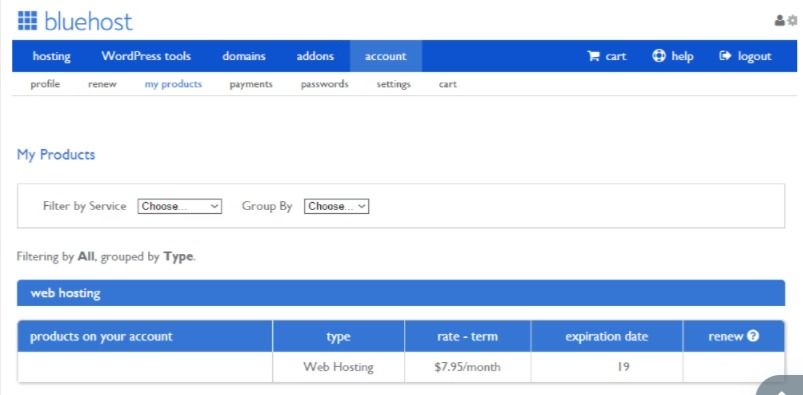This screenshot has width=803, height=395.
Task: Open the passwords sub-tab
Action: pos(325,84)
